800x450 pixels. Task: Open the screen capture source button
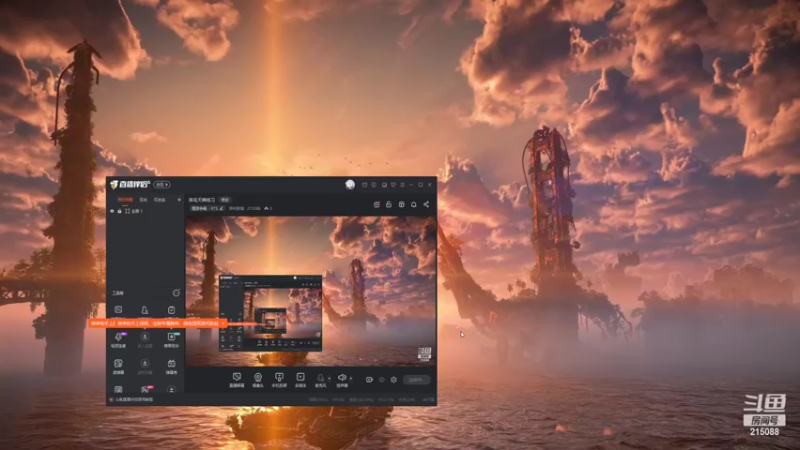tap(237, 380)
